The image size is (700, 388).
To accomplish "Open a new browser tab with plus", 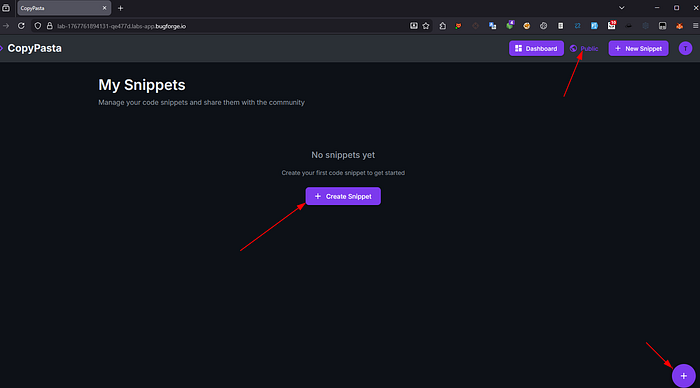I will 120,8.
